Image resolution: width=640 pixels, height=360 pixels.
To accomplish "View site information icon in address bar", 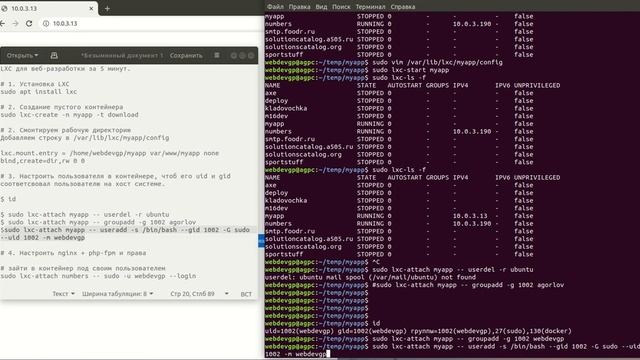I will pyautogui.click(x=46, y=23).
